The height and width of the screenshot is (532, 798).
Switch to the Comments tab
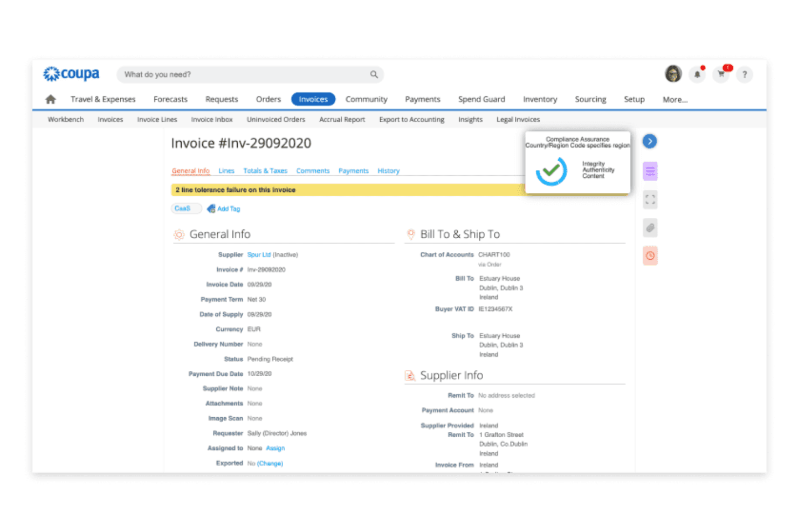point(313,171)
